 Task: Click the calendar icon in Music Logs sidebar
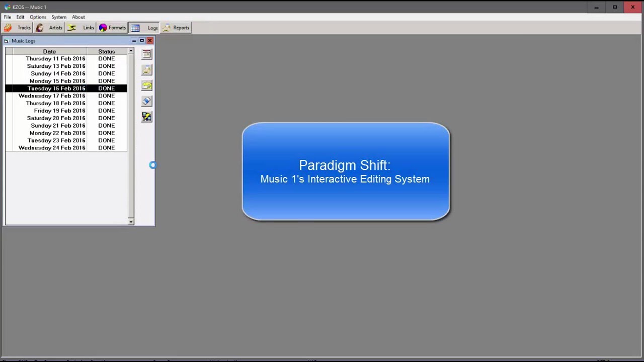pos(146,54)
